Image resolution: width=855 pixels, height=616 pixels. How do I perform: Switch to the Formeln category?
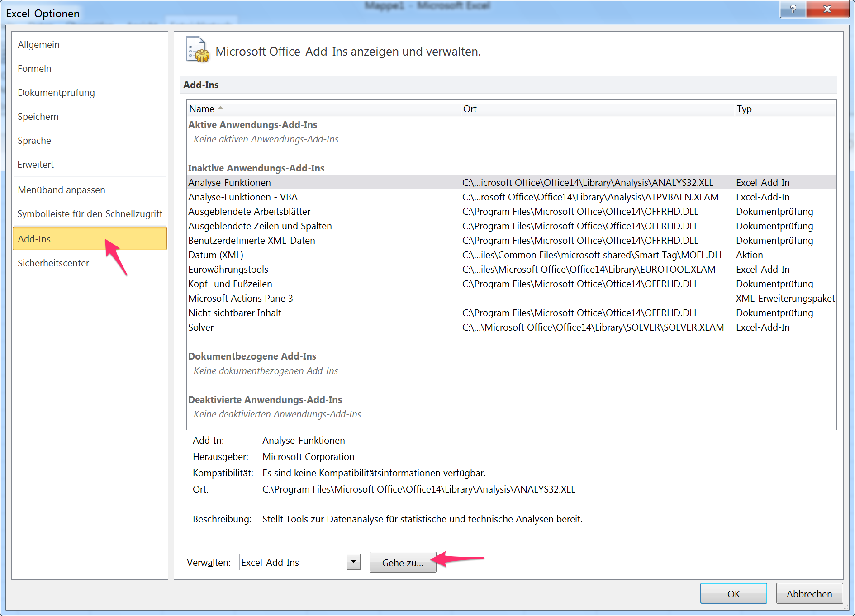pyautogui.click(x=34, y=68)
